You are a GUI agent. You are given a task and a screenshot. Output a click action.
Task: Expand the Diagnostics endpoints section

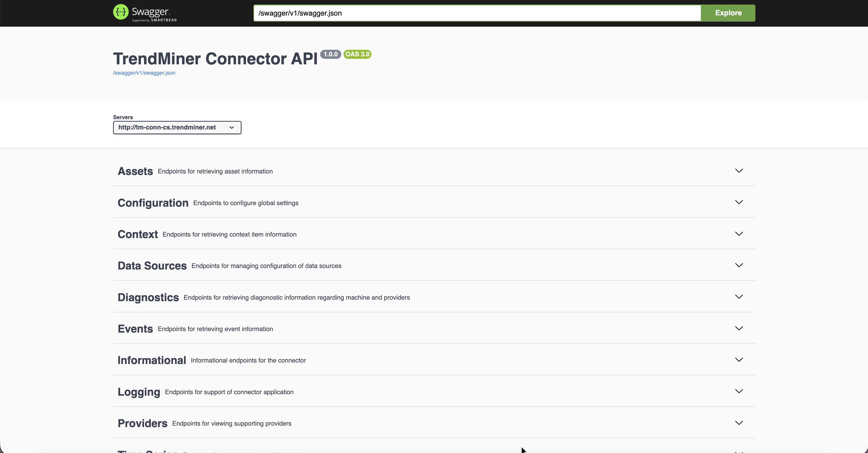click(739, 297)
